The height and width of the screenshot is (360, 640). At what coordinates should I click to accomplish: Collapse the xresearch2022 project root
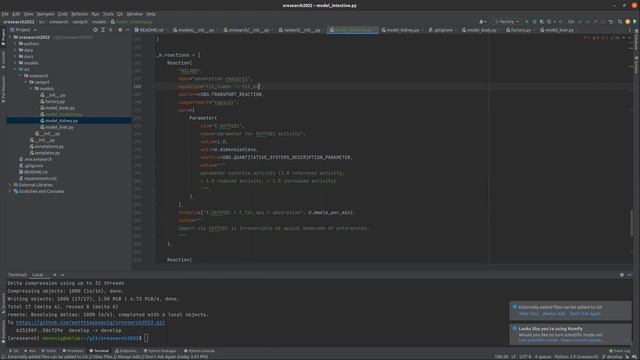tap(11, 37)
